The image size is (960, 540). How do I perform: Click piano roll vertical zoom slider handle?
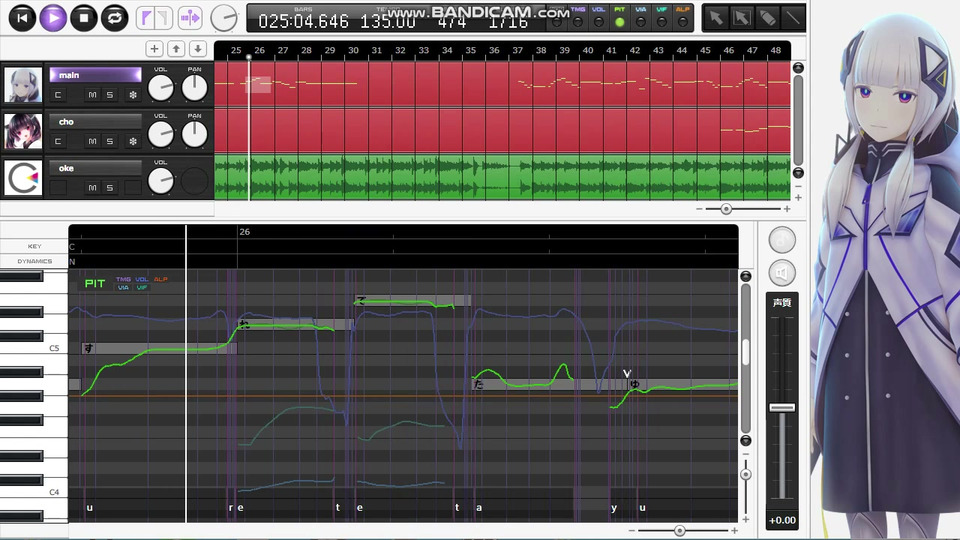tap(746, 474)
